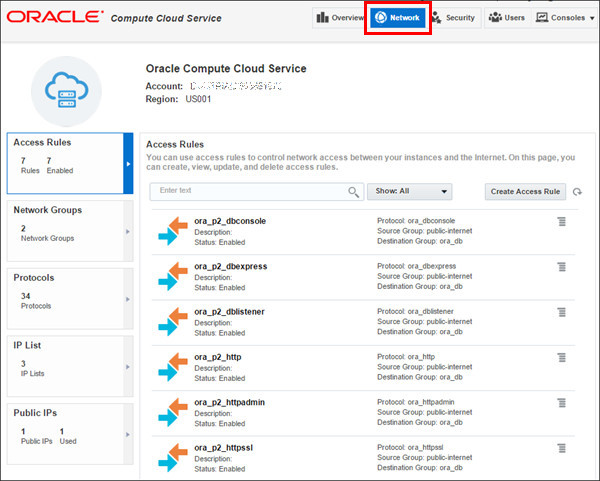Open the Security tab
This screenshot has width=600, height=481.
(454, 18)
